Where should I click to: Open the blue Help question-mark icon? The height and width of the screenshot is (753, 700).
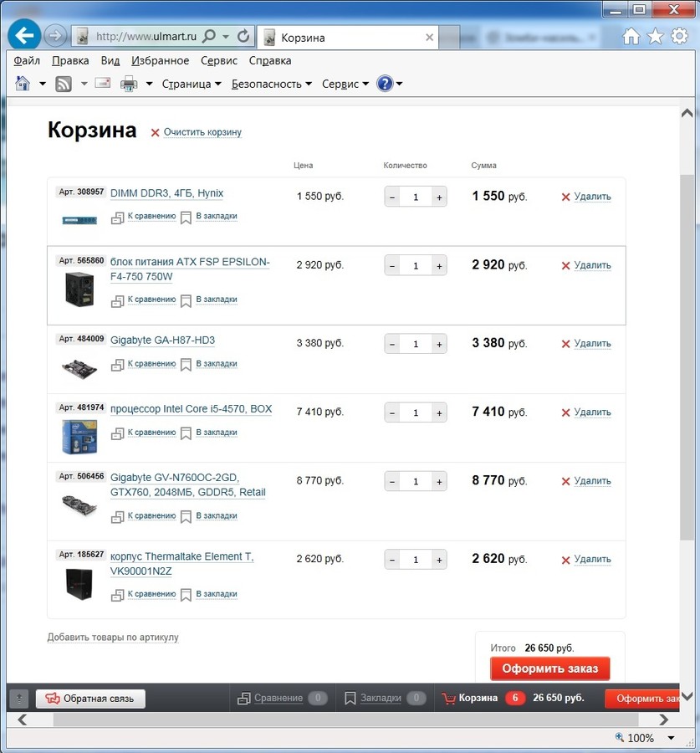point(385,84)
